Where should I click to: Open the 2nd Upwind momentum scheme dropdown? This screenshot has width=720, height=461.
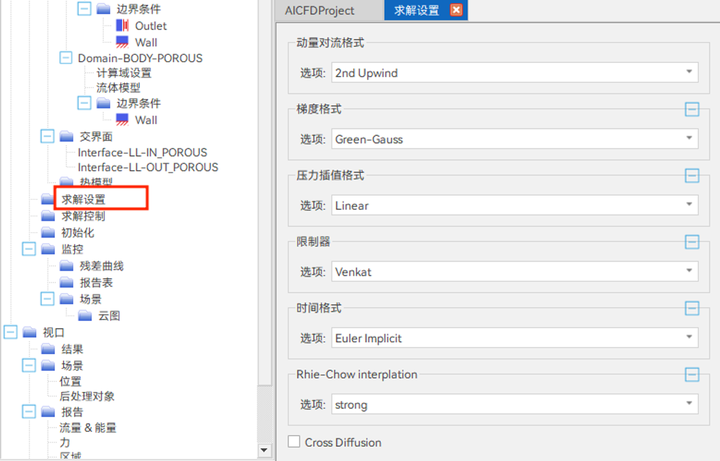515,73
